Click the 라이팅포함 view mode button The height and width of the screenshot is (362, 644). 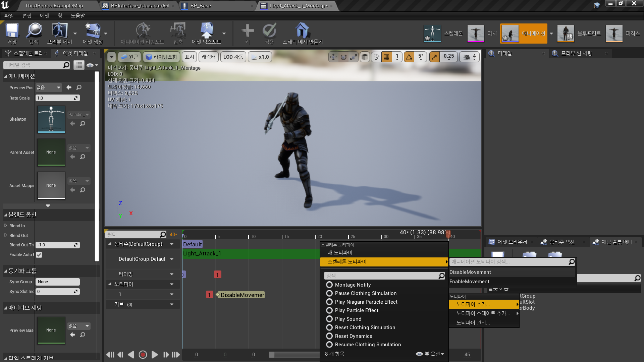pyautogui.click(x=162, y=57)
